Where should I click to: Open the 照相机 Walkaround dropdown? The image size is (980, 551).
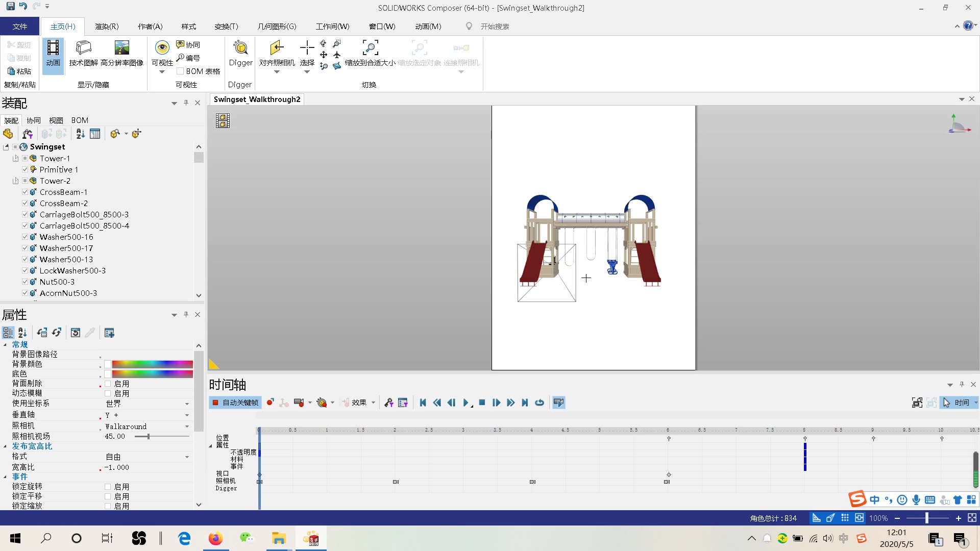(187, 427)
